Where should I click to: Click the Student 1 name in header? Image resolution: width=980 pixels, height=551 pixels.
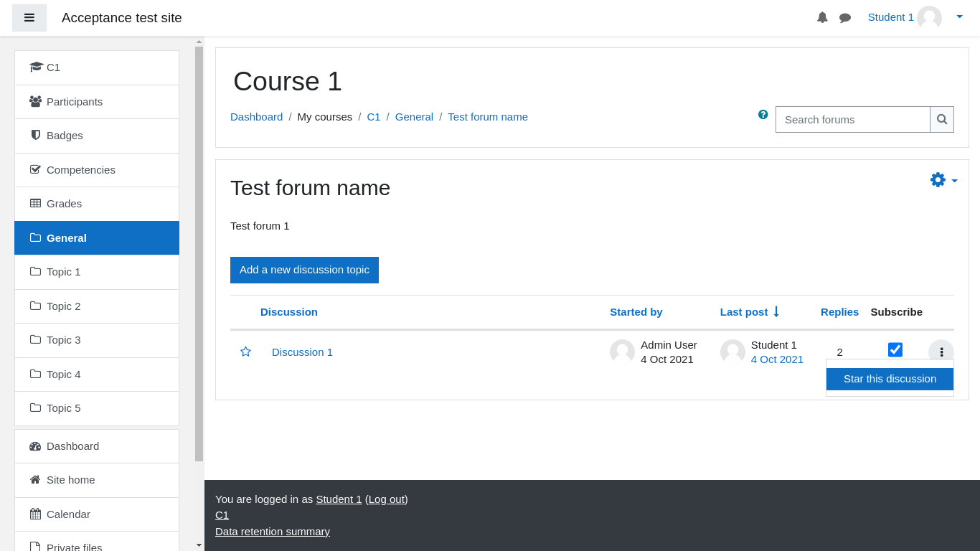coord(890,17)
